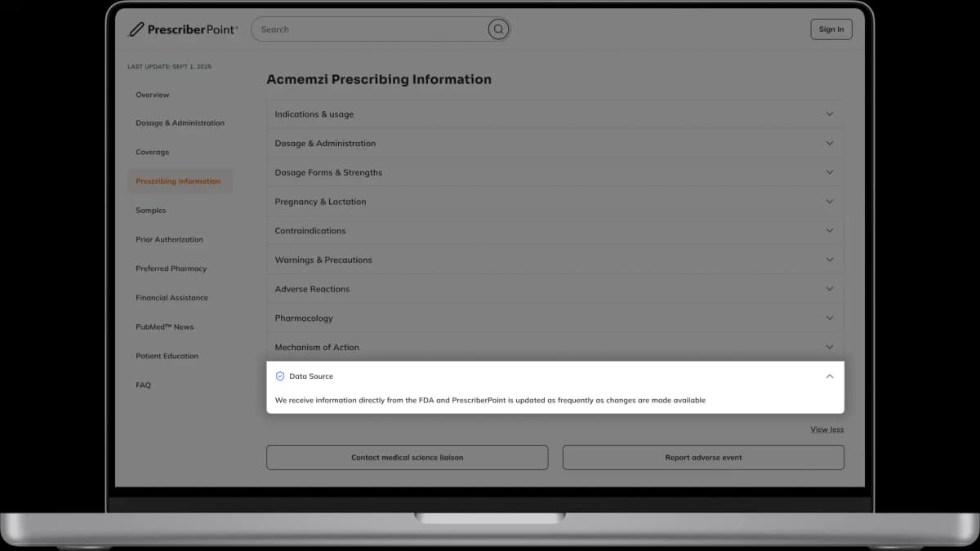Select Prior Authorization in the sidebar

[x=169, y=239]
